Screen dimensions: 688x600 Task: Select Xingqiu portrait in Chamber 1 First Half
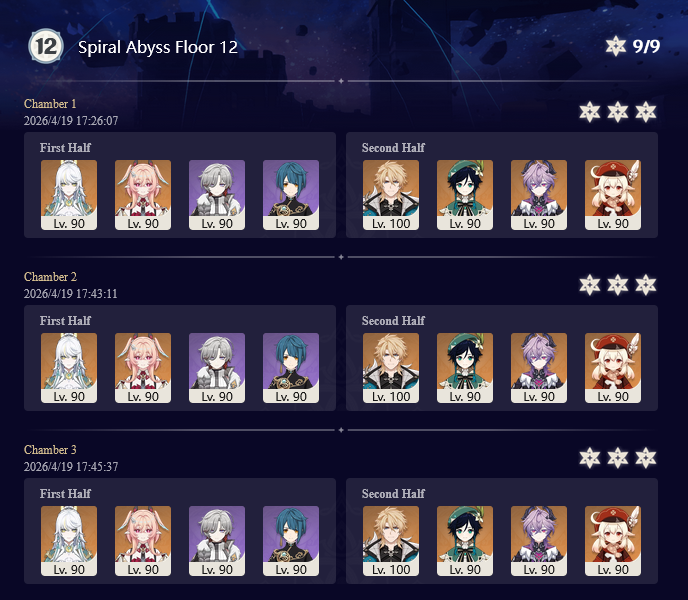coord(291,195)
